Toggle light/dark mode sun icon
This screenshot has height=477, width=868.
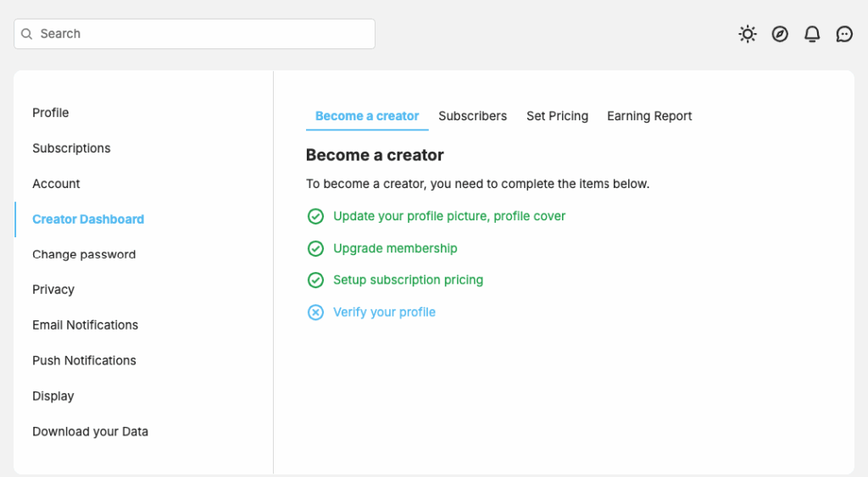click(748, 34)
